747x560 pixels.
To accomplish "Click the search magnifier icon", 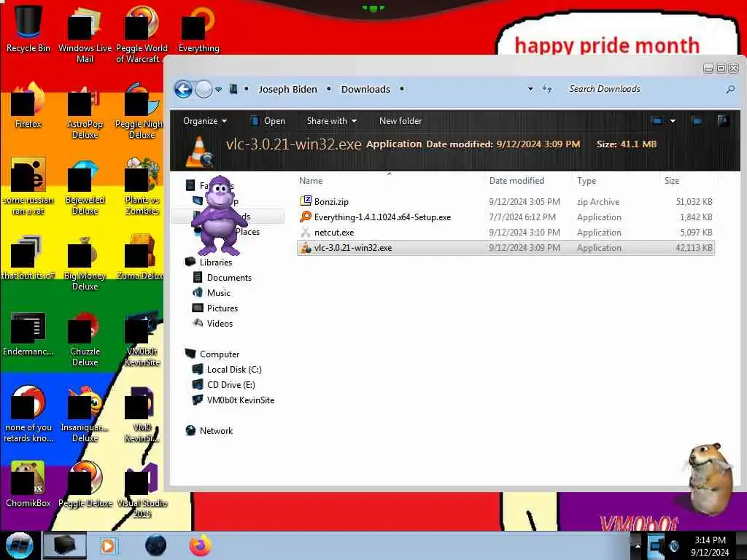I will tap(730, 89).
